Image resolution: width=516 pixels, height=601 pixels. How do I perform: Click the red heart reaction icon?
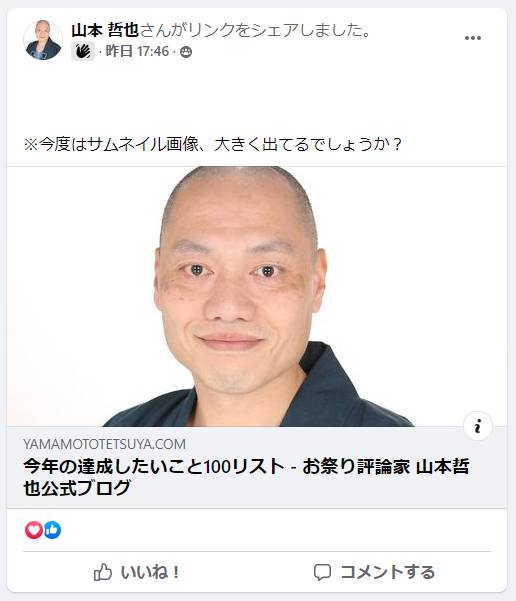(34, 530)
